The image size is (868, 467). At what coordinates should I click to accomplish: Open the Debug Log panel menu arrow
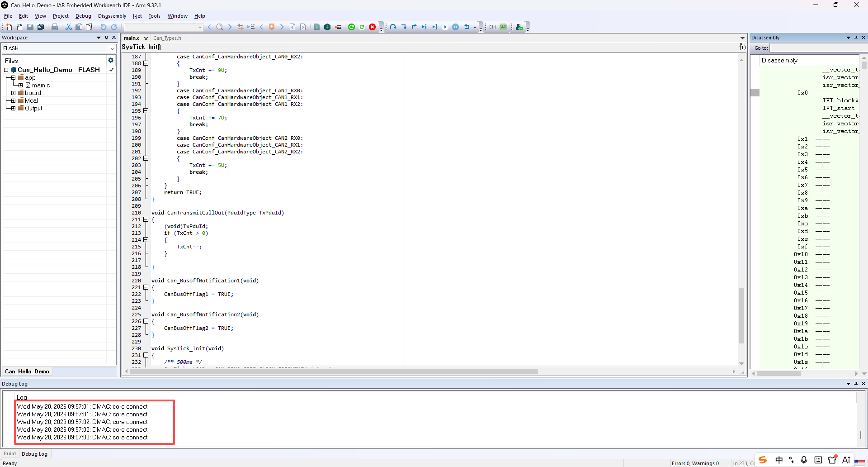[x=848, y=384]
